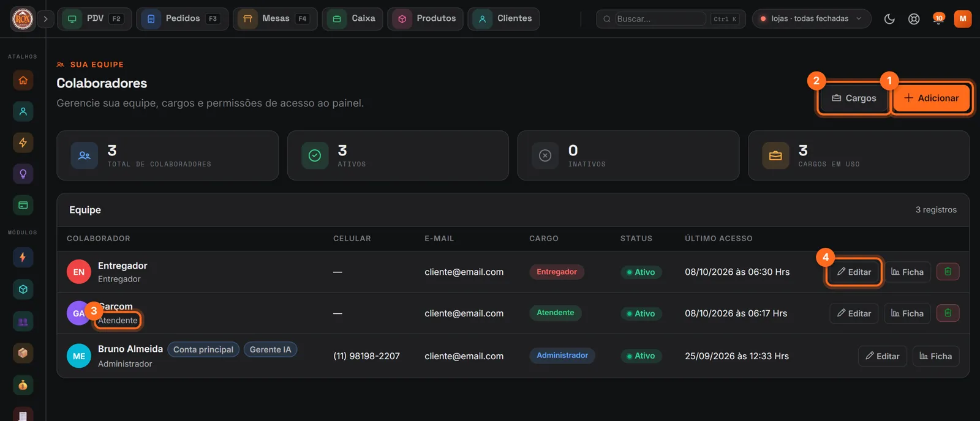Open Ficha for Bruno Almeida
The image size is (980, 421).
point(936,356)
